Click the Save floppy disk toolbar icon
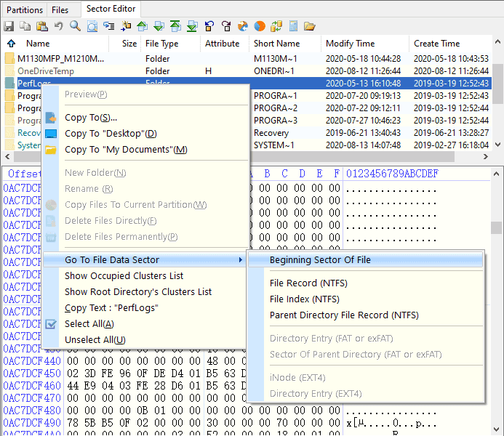Screen dimensions: 504x436 point(9,26)
